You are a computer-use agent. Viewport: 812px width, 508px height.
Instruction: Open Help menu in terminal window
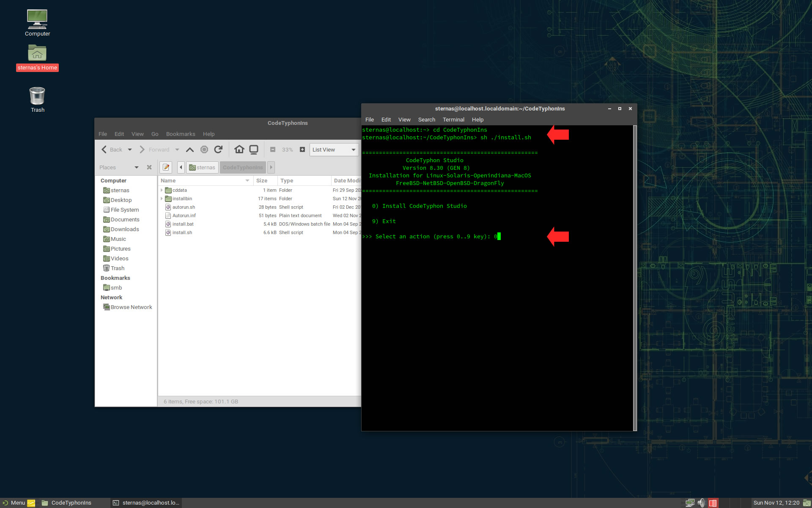(477, 120)
